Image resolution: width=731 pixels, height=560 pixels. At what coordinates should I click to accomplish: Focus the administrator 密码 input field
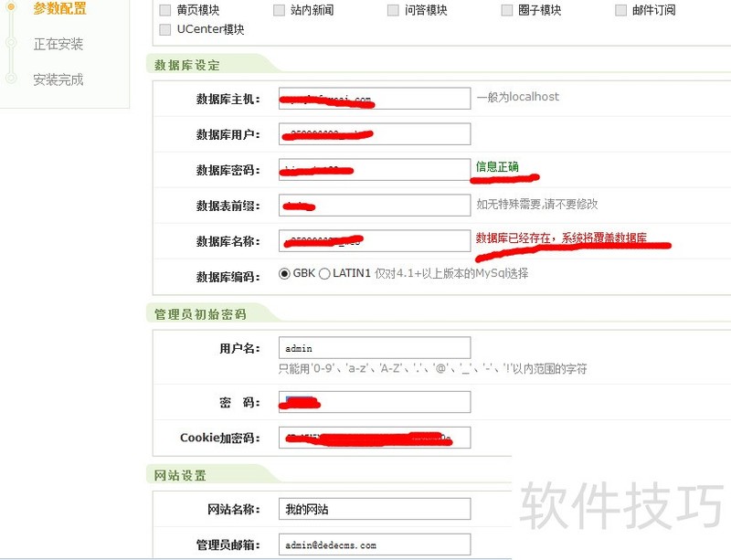(x=375, y=402)
